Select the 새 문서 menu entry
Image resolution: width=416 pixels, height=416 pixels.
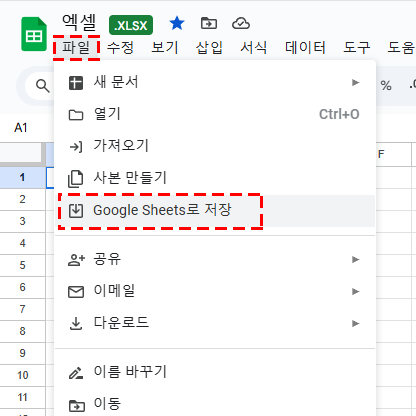pos(215,82)
